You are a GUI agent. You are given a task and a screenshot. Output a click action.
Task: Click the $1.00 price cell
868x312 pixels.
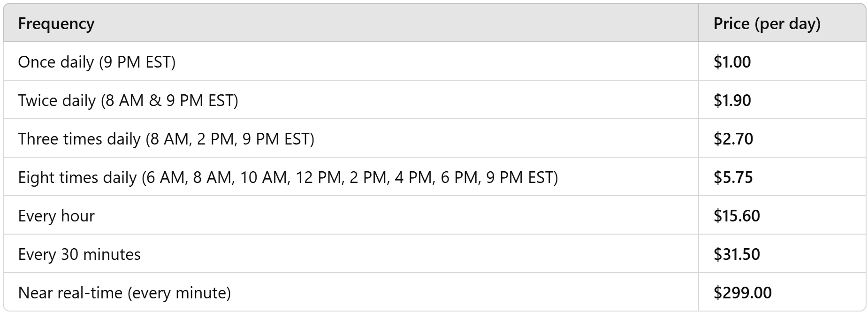732,62
